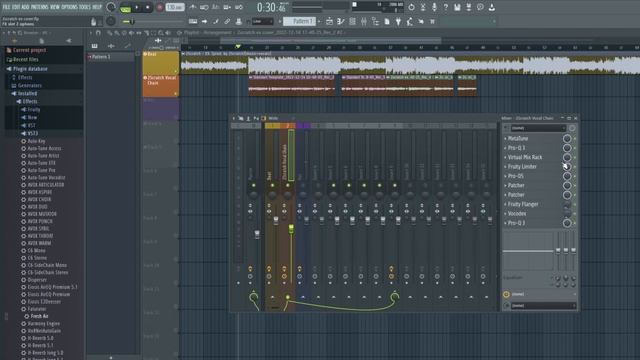
Task: Toggle wait for input before recording
Action: click(x=204, y=7)
